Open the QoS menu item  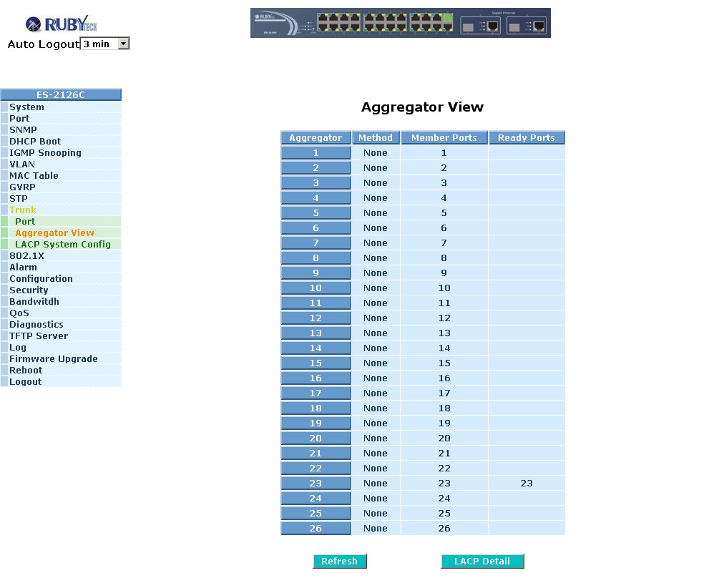[x=19, y=313]
